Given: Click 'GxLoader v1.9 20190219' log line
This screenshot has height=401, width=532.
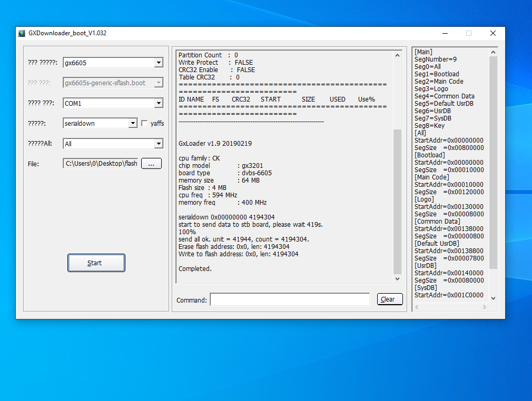Looking at the screenshot, I should pos(215,144).
